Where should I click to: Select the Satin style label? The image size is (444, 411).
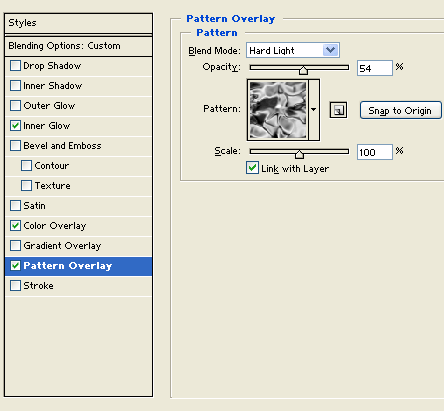[x=34, y=206]
